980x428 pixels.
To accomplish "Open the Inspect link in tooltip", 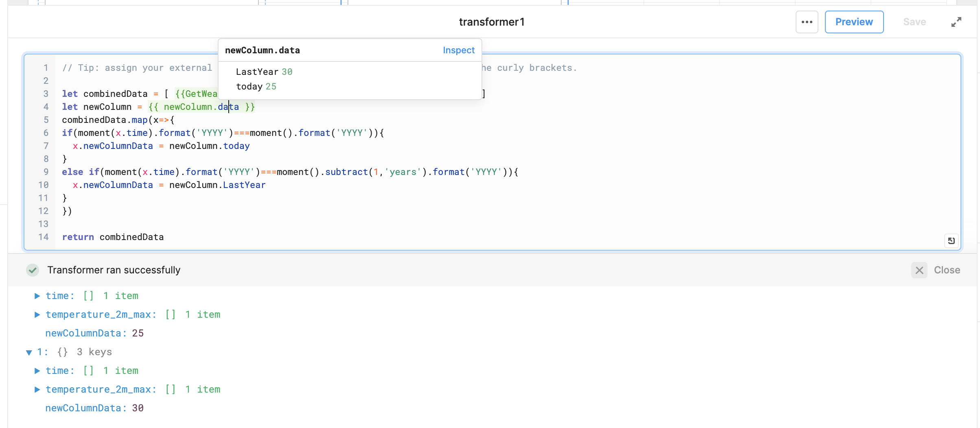I will pyautogui.click(x=458, y=50).
